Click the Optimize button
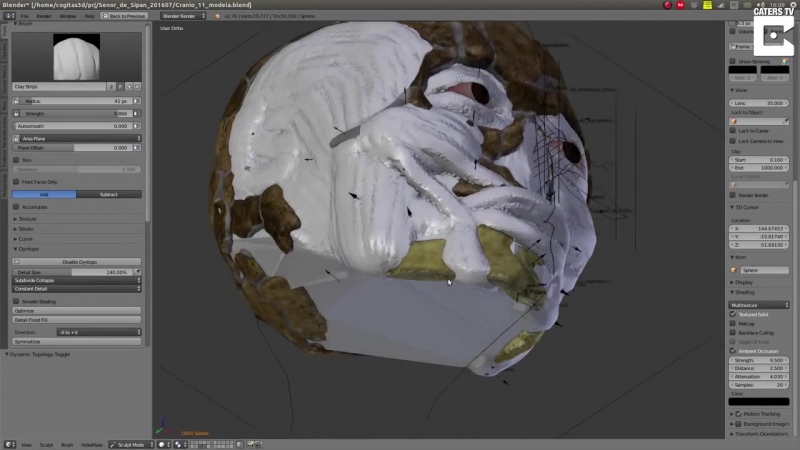 coord(77,311)
